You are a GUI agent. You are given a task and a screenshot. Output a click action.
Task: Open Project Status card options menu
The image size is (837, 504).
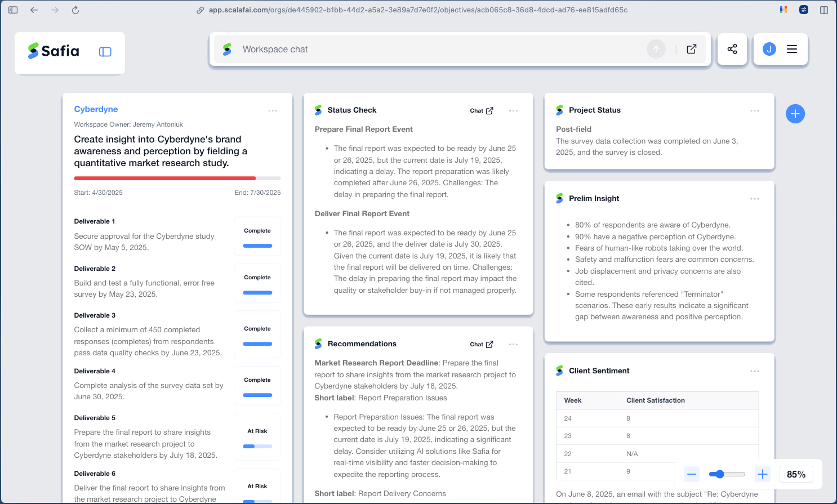point(755,111)
